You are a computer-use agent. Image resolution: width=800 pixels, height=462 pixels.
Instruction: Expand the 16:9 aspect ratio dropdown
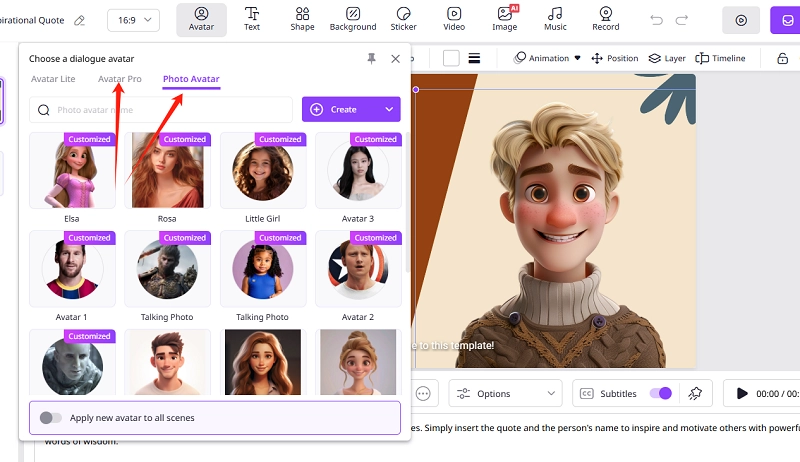click(134, 20)
